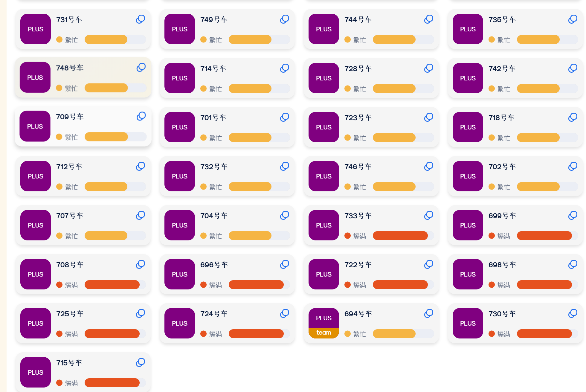Open the 744号车 title link
Viewport: 586px width, 392px height.
[358, 20]
